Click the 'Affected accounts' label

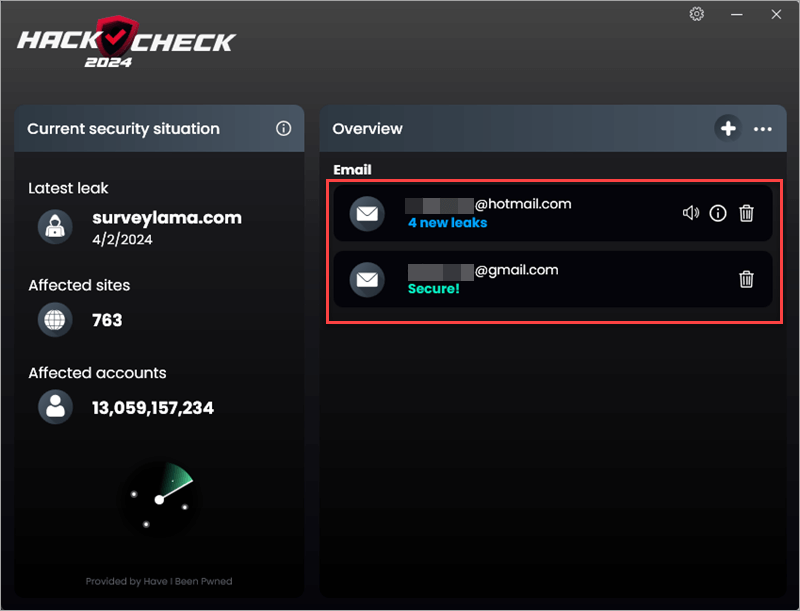tap(97, 373)
